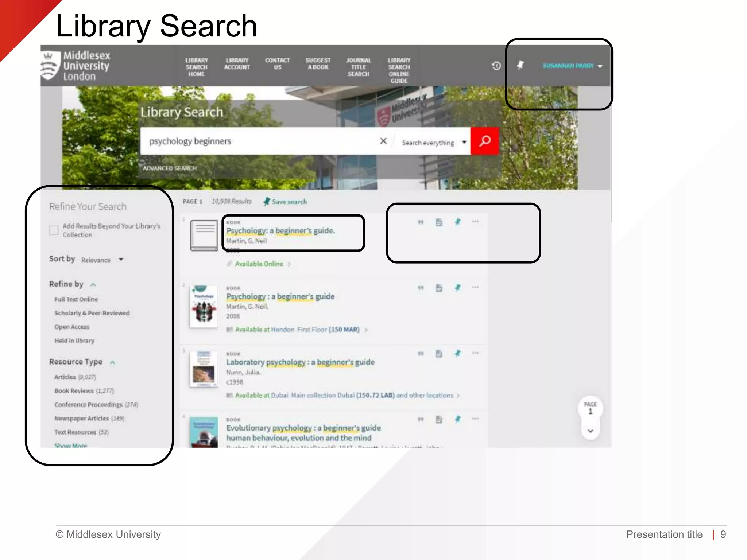Click the Advanced Search link
The image size is (747, 560).
(170, 168)
